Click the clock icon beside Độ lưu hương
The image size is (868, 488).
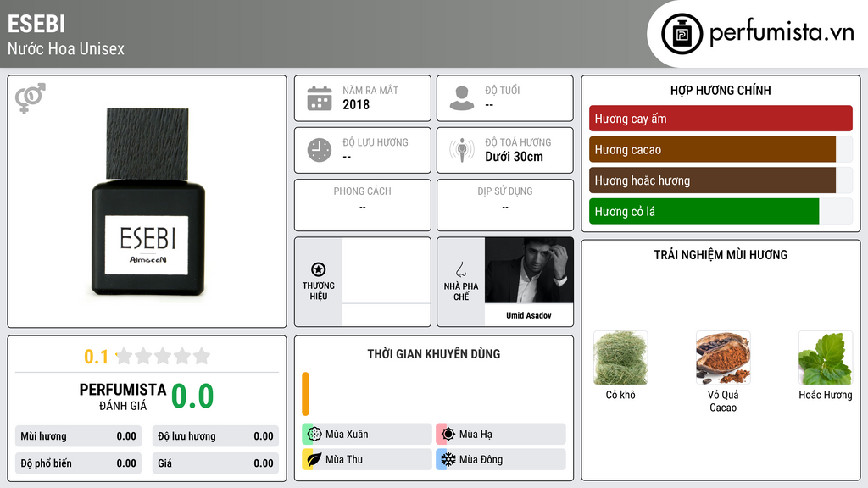point(320,150)
